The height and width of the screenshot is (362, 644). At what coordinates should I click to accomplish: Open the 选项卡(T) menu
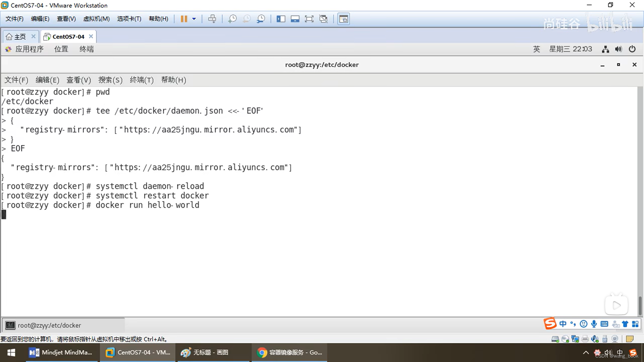coord(129,19)
